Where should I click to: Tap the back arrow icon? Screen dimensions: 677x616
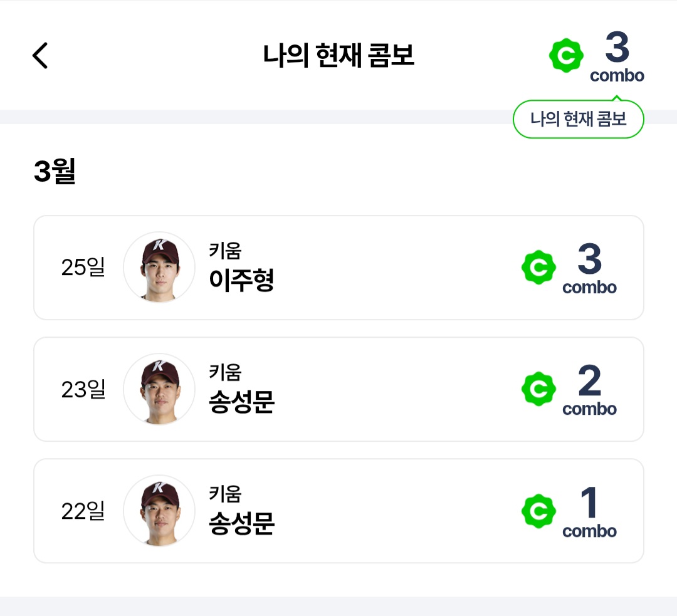[40, 56]
